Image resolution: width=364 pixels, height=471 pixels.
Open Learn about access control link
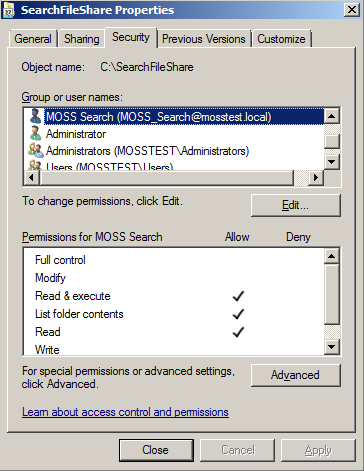[125, 412]
